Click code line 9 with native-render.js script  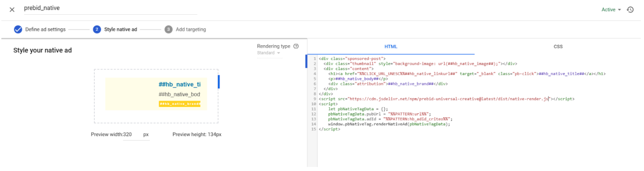coord(447,98)
